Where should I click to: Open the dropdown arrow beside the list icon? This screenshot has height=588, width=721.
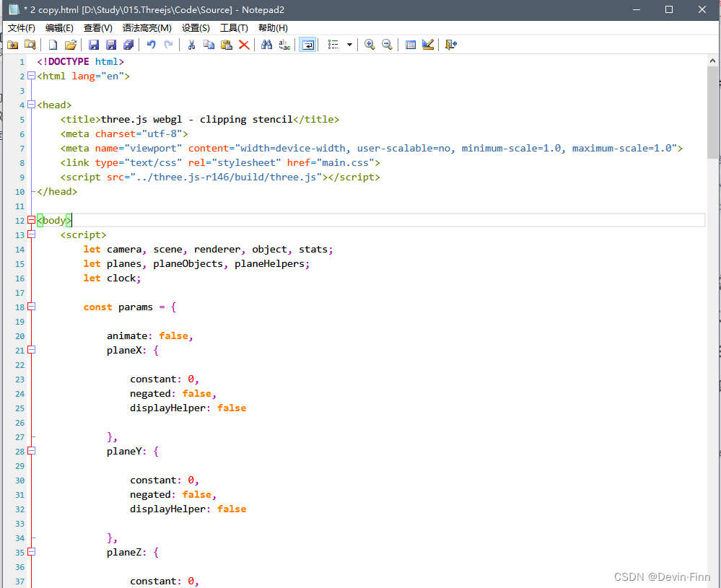click(349, 45)
